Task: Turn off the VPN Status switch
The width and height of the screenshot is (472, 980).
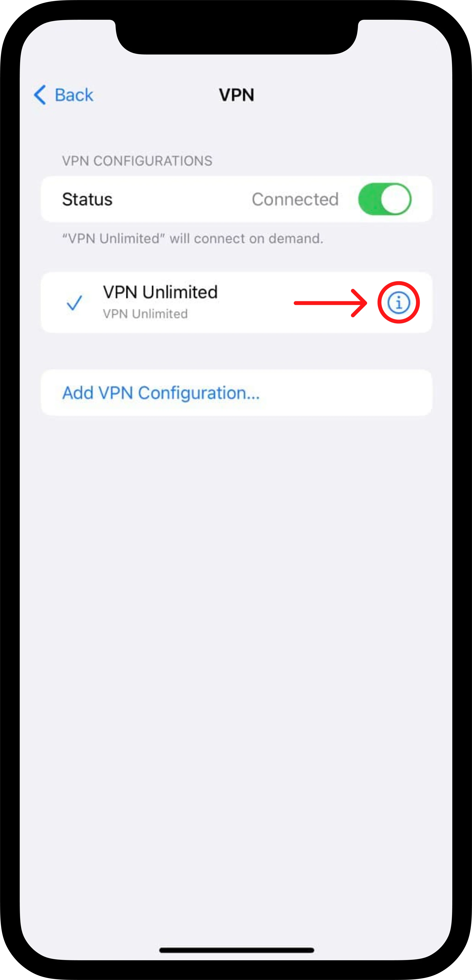Action: (384, 199)
